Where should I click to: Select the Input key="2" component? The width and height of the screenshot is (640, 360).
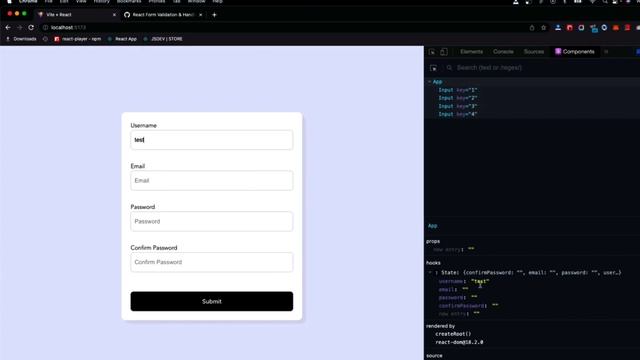[x=458, y=98]
